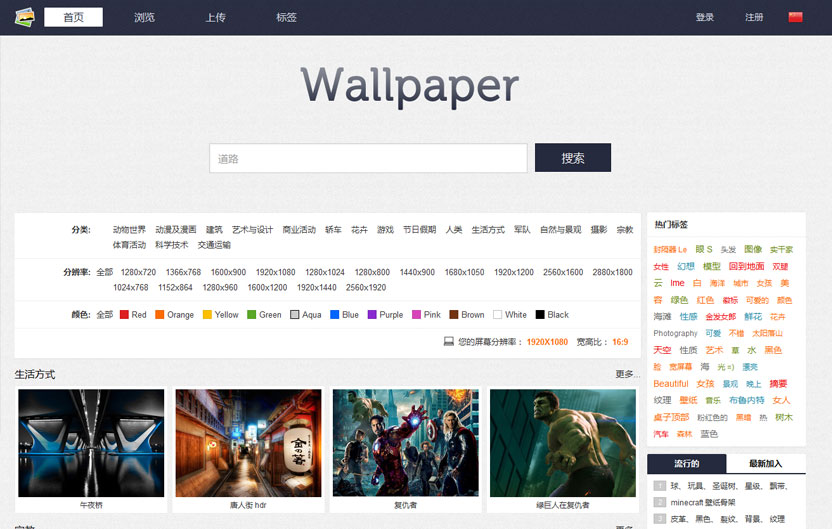
Task: Open the 交通运输 category
Action: tap(214, 245)
